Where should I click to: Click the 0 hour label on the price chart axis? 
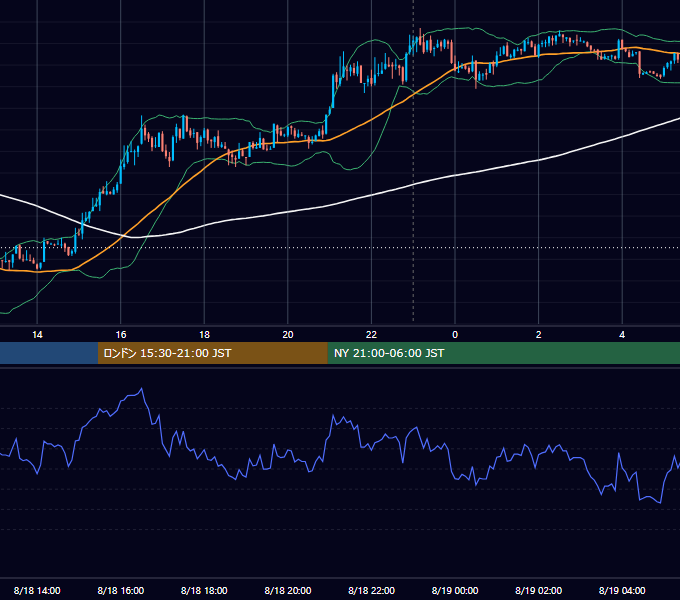(455, 335)
